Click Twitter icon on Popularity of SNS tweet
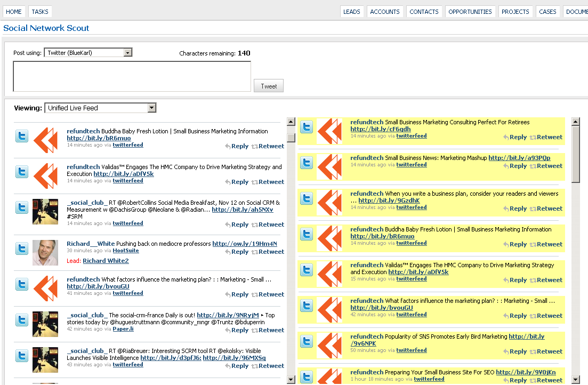588x385 pixels. click(x=307, y=341)
